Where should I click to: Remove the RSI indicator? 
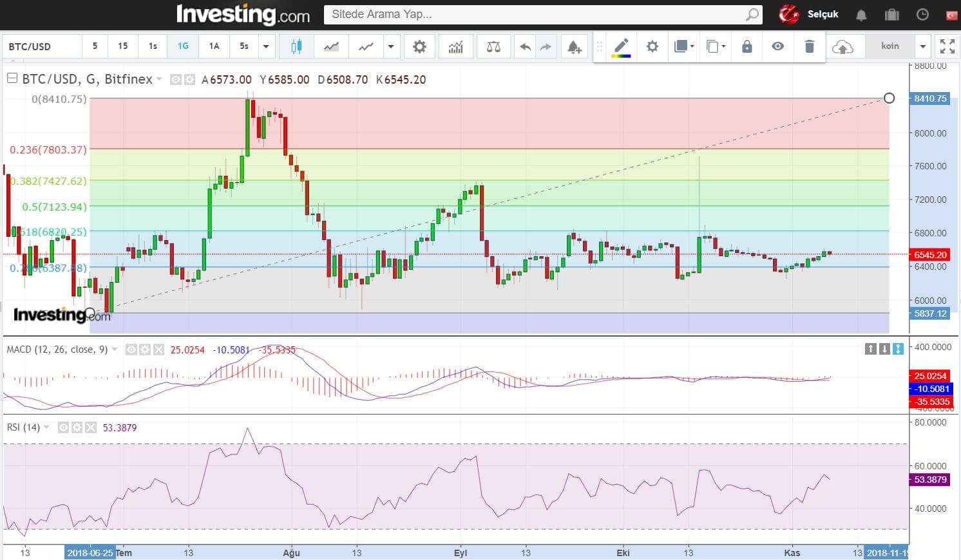tap(90, 427)
